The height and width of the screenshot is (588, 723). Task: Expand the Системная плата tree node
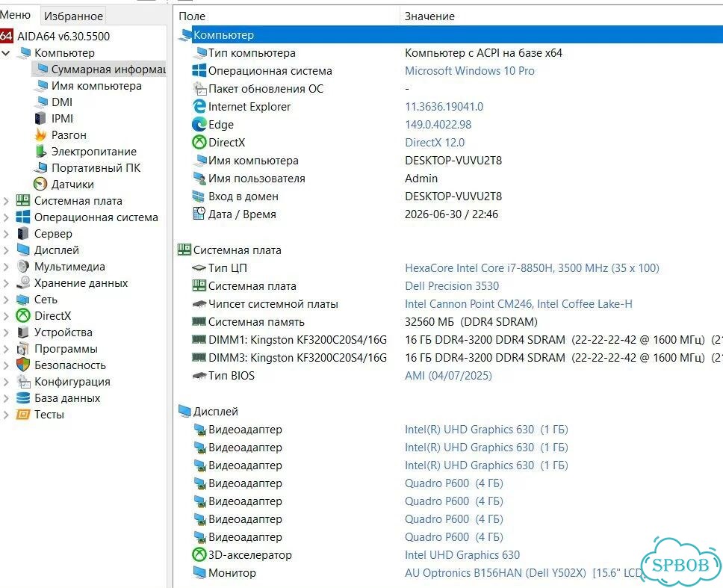(5, 201)
